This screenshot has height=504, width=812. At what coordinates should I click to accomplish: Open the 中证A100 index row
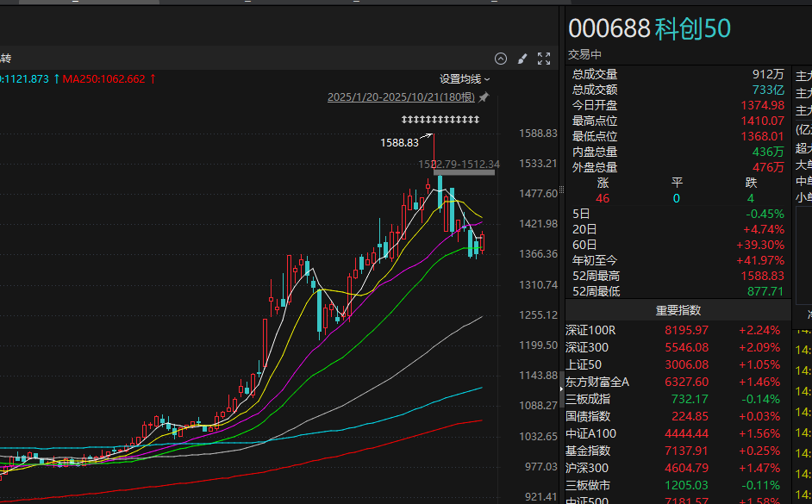(678, 433)
